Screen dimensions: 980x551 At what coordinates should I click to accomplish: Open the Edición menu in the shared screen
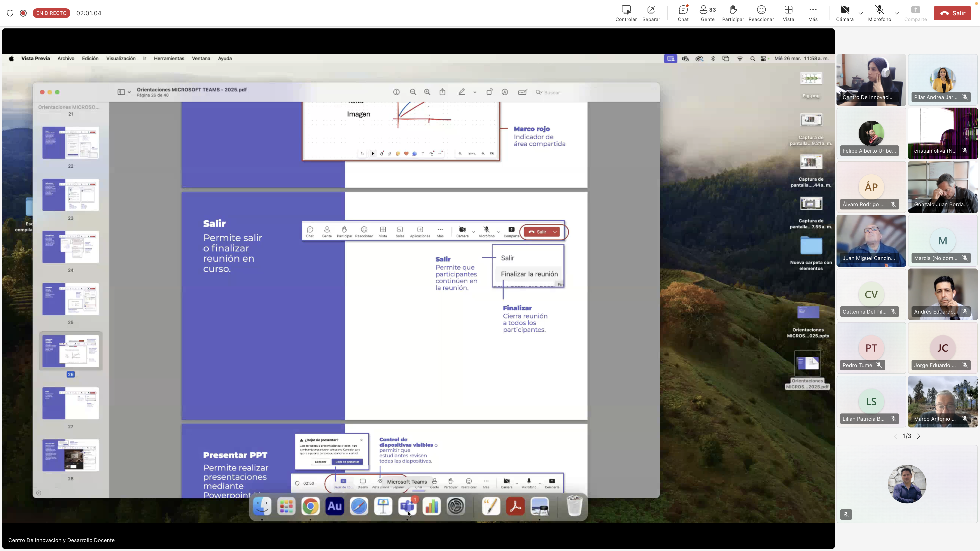[90, 59]
